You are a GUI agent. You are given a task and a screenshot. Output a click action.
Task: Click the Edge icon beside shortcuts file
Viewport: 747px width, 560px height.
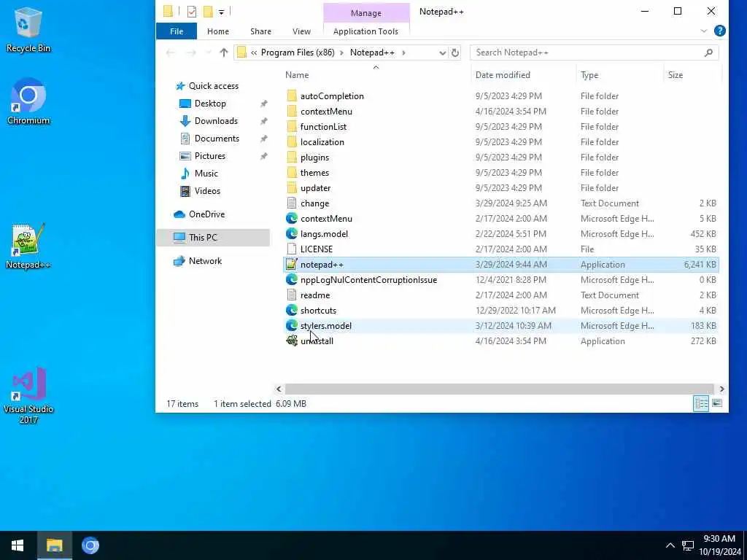(x=292, y=311)
